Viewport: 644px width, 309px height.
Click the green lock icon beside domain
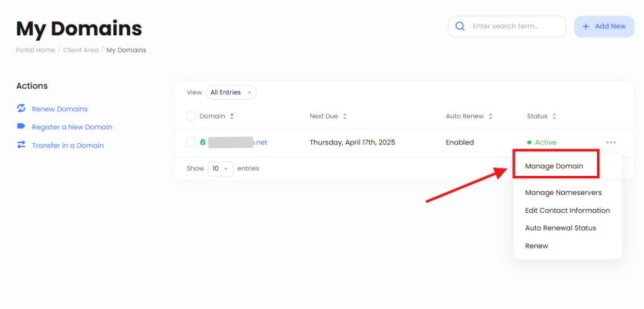(203, 143)
